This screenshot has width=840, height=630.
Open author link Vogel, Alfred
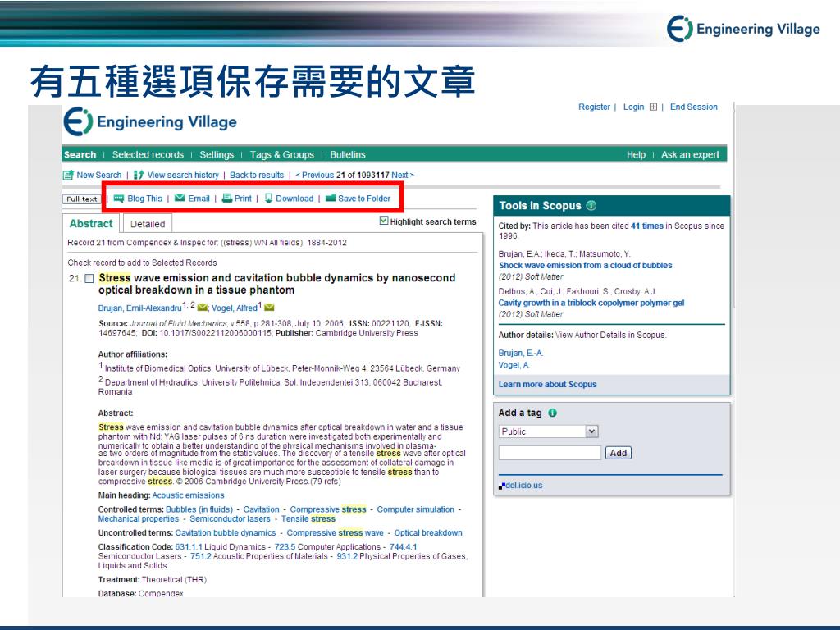[x=235, y=308]
